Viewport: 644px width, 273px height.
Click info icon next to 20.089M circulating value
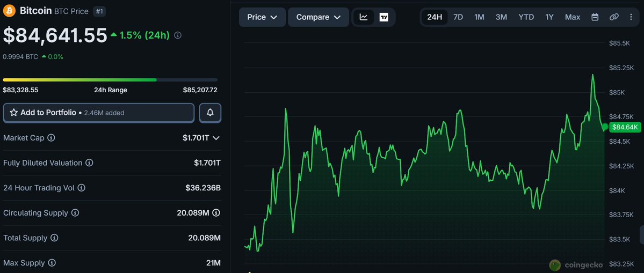tap(216, 213)
